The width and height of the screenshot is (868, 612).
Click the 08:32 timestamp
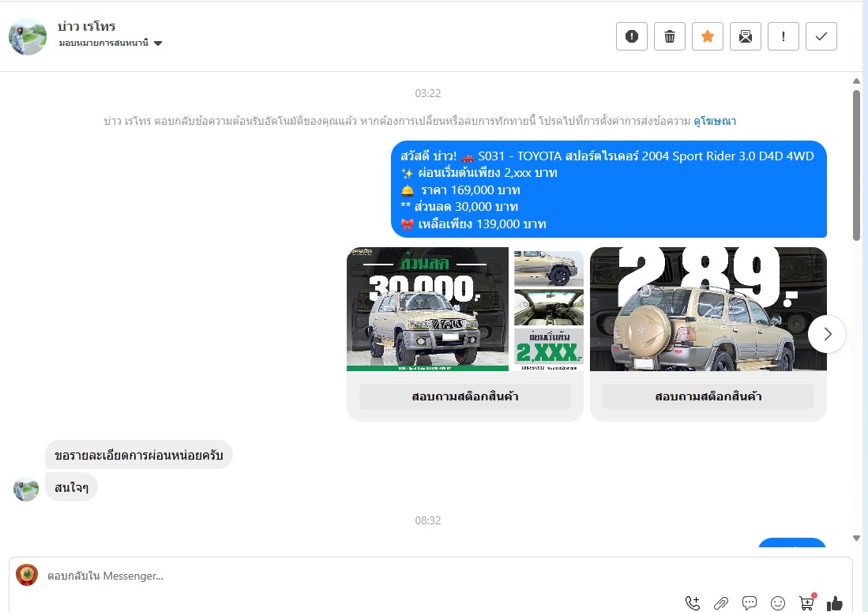point(428,520)
